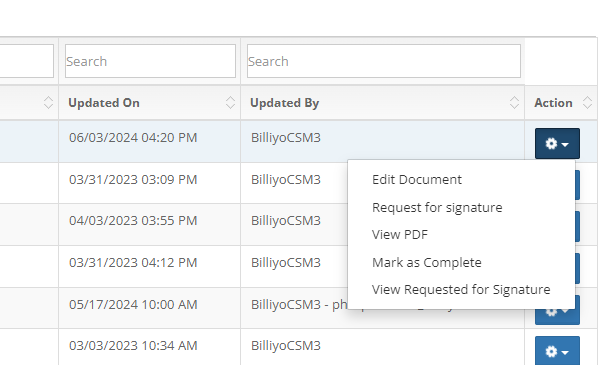The image size is (598, 365).
Task: Sort by Updated By column arrows
Action: (514, 103)
